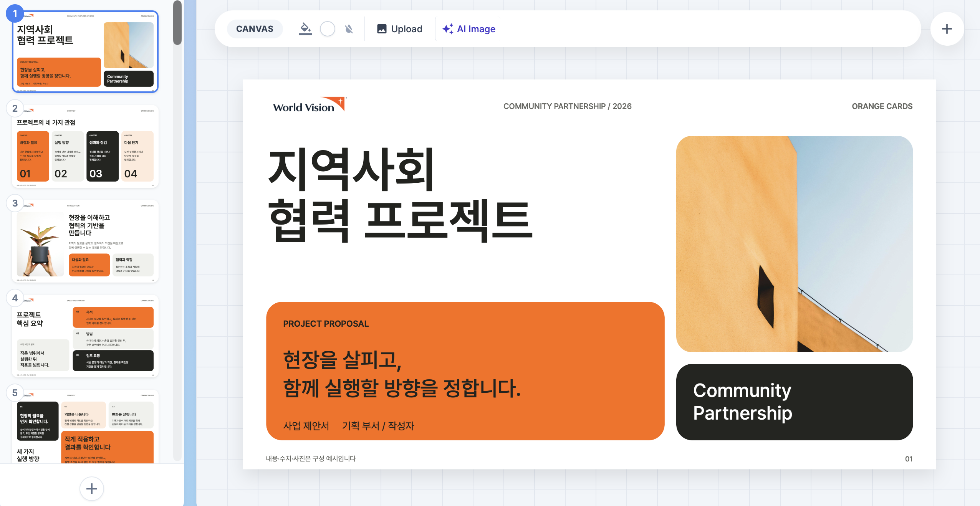The image size is (980, 506).
Task: Click the Upload image button
Action: [400, 29]
